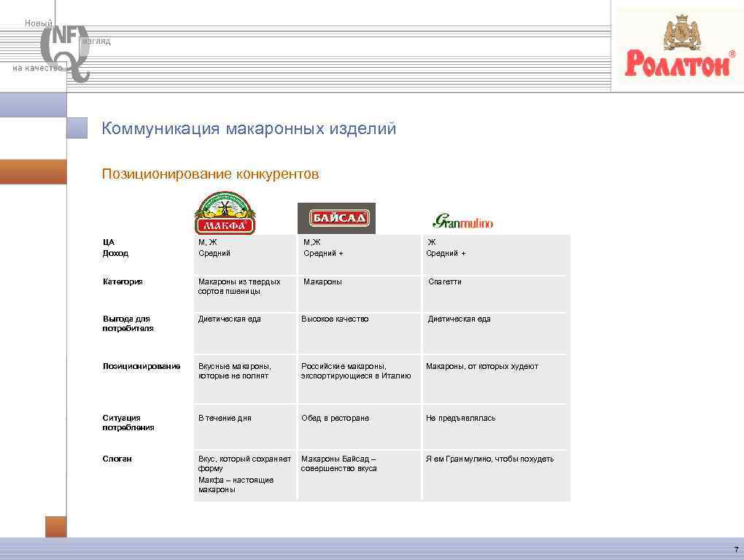Click the slide page number 7
This screenshot has width=744, height=560.
737,550
